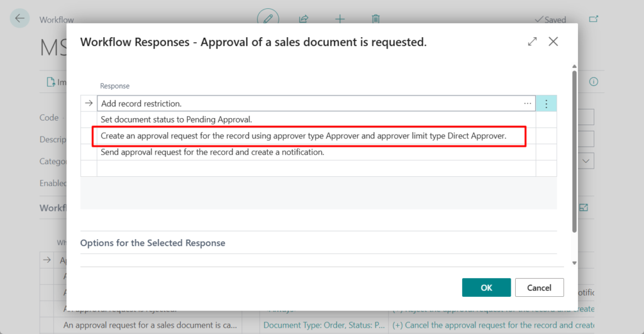The height and width of the screenshot is (334, 644).
Task: Click the plus icon to create new workflow
Action: (340, 19)
